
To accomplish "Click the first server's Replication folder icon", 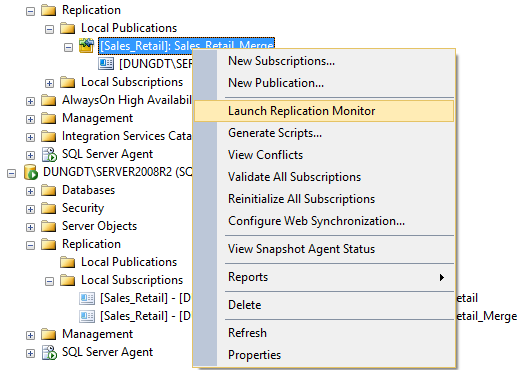I will point(49,10).
